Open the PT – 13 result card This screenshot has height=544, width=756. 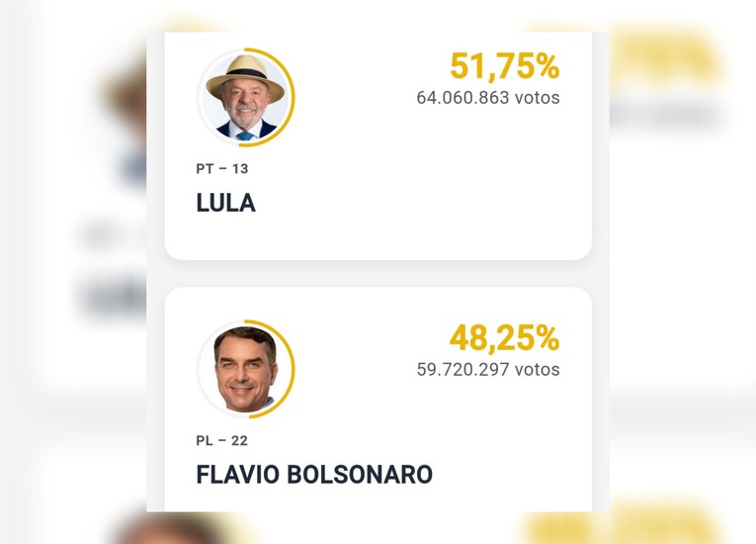tap(378, 146)
